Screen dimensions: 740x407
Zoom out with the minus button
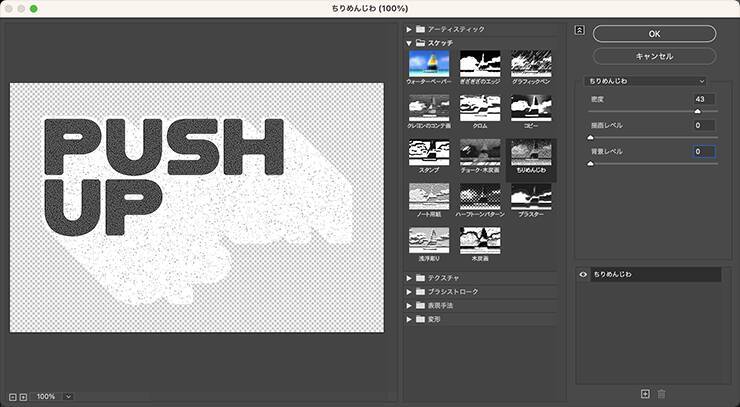[x=12, y=397]
